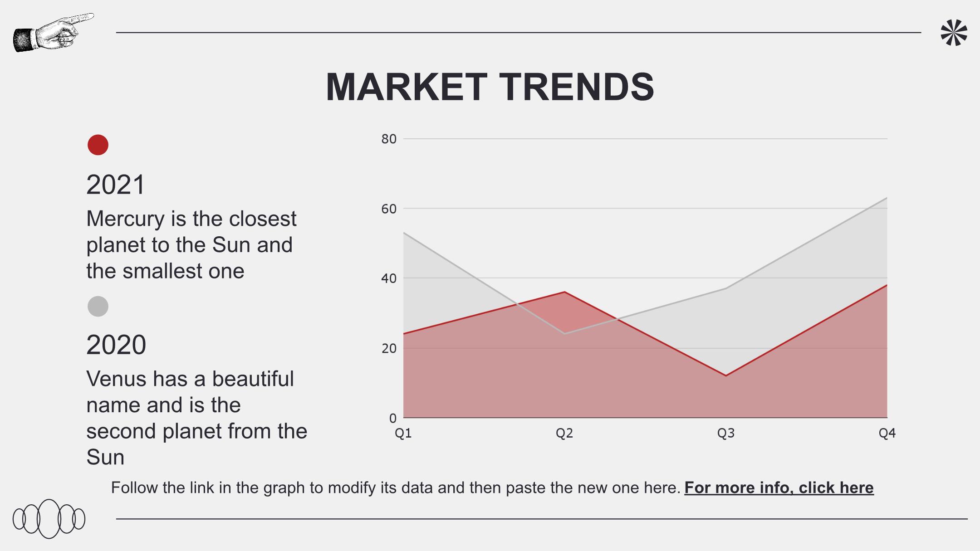Click the 80 value on y-axis
980x551 pixels.
pyautogui.click(x=389, y=139)
